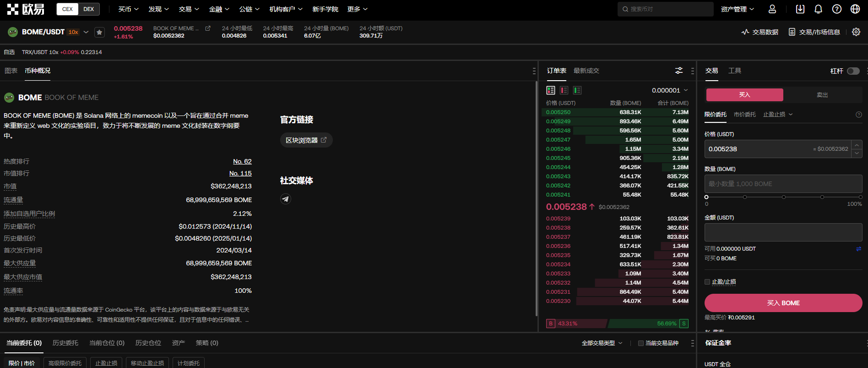Show both bids and asks view
Viewport: 868px width, 368px height.
coord(551,90)
